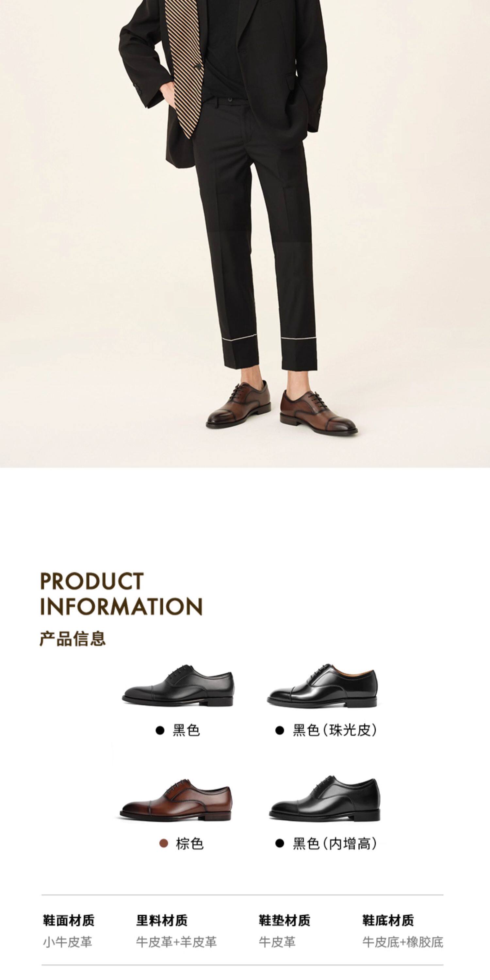Image resolution: width=490 pixels, height=980 pixels.
Task: Click the black dot beside 黑色(内增高)
Action: pos(280,843)
